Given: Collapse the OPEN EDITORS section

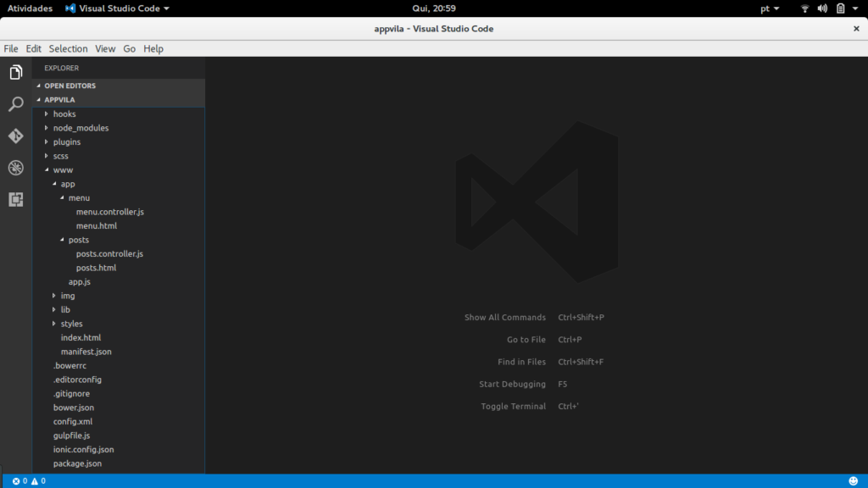Looking at the screenshot, I should (x=70, y=86).
